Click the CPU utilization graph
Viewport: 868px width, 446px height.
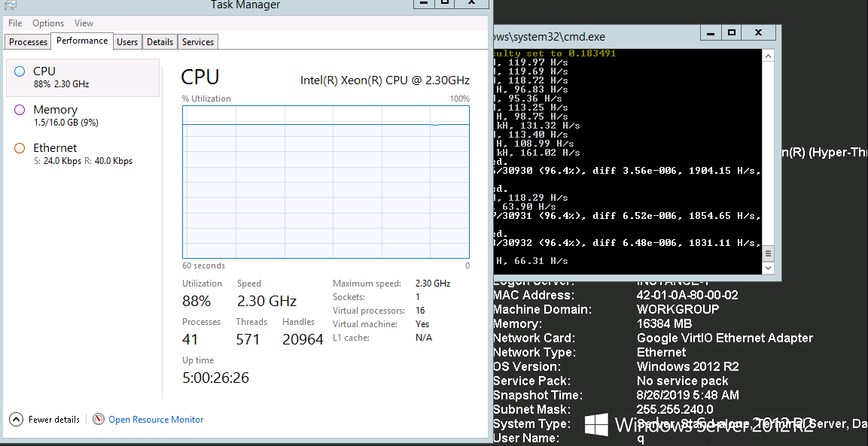[325, 182]
